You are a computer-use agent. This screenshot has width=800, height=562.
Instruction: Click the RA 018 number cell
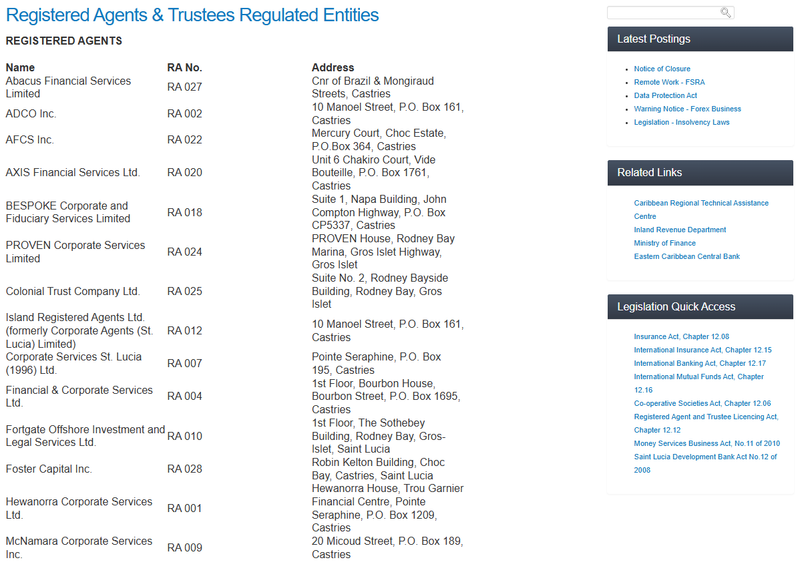(184, 212)
